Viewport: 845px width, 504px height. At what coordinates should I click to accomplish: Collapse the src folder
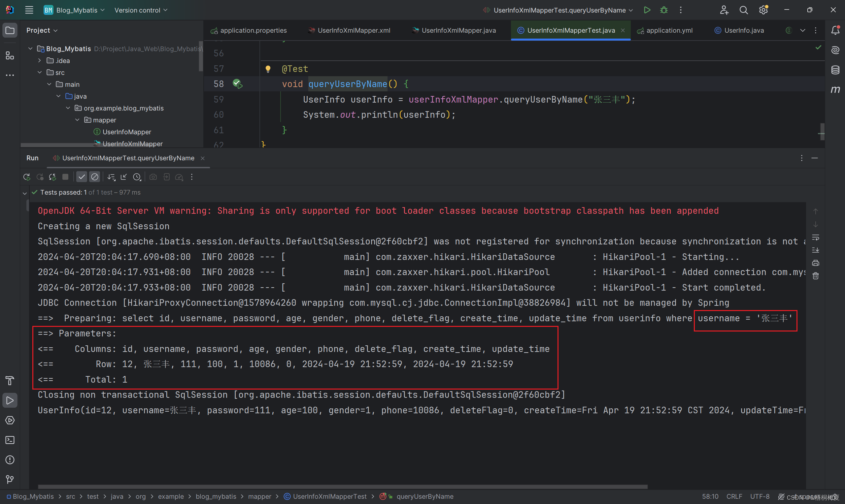pyautogui.click(x=40, y=72)
